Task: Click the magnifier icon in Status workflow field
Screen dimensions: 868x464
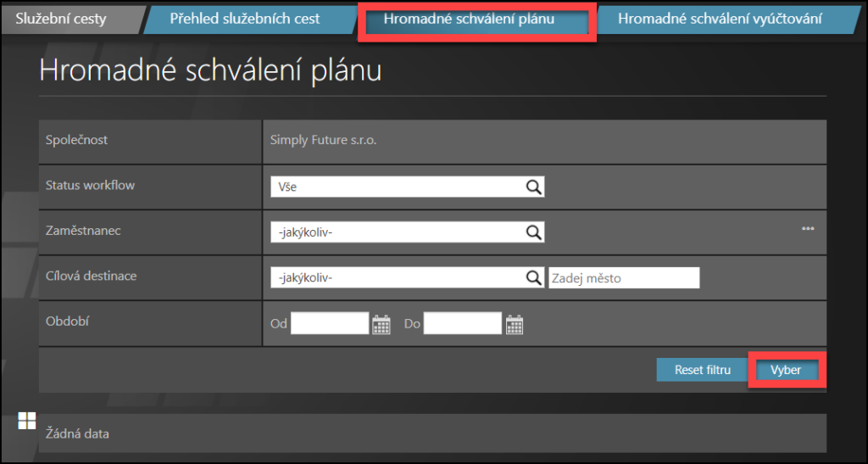Action: coord(533,187)
